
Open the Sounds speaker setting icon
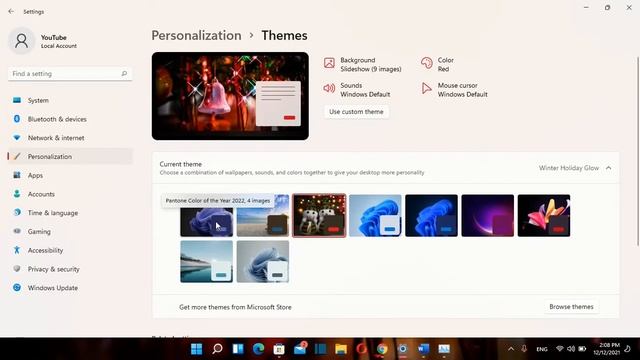click(329, 89)
